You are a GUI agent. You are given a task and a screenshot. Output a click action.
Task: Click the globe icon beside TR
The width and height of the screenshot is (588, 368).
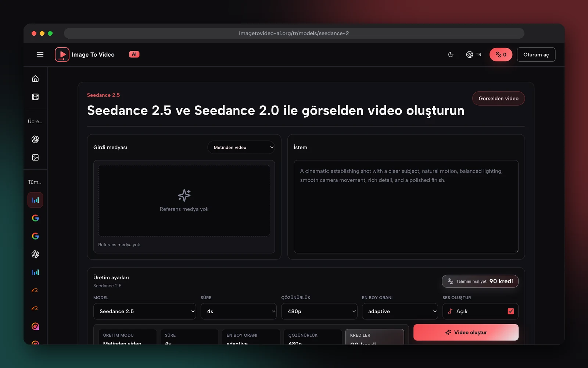469,54
